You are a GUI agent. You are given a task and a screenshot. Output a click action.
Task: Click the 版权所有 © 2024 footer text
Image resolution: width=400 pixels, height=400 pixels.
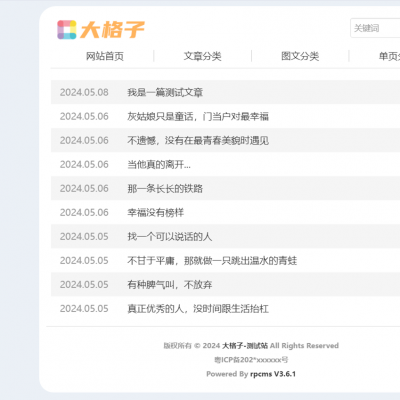click(192, 346)
